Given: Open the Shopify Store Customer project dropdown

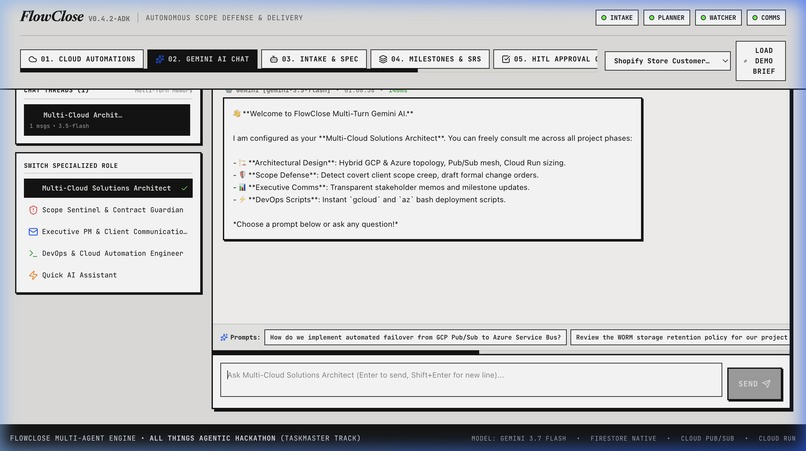Looking at the screenshot, I should [667, 61].
